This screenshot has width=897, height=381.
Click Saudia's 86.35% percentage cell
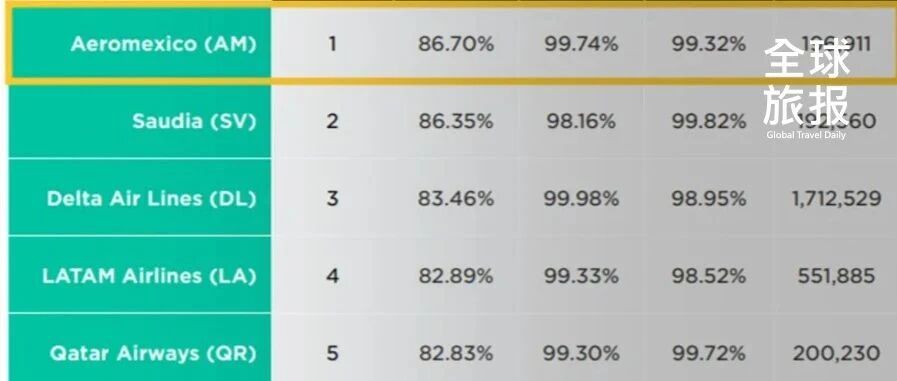tap(455, 121)
